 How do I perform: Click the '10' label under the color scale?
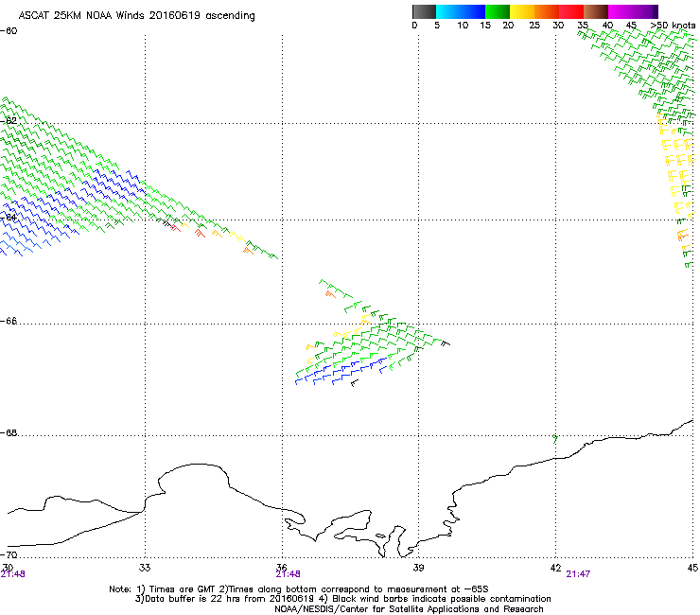pos(463,26)
